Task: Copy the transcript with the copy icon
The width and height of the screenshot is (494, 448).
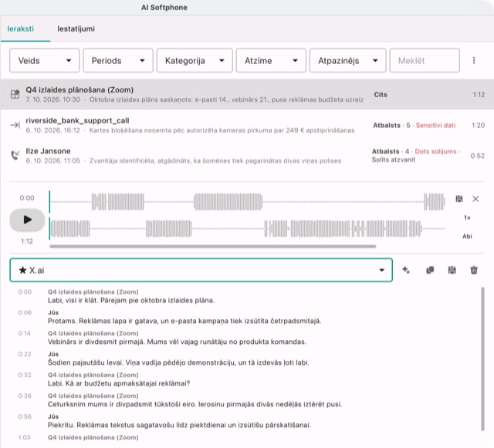Action: (430, 270)
